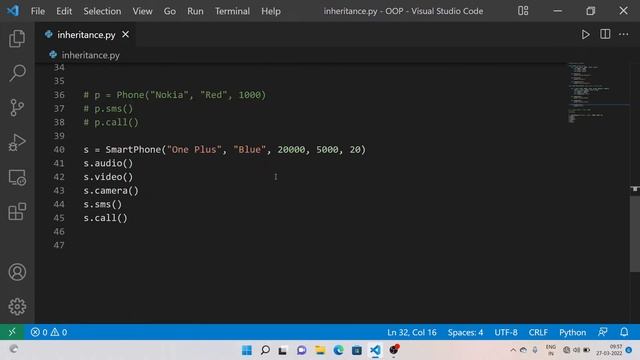Open the notifications bell
The image size is (640, 360).
click(624, 332)
